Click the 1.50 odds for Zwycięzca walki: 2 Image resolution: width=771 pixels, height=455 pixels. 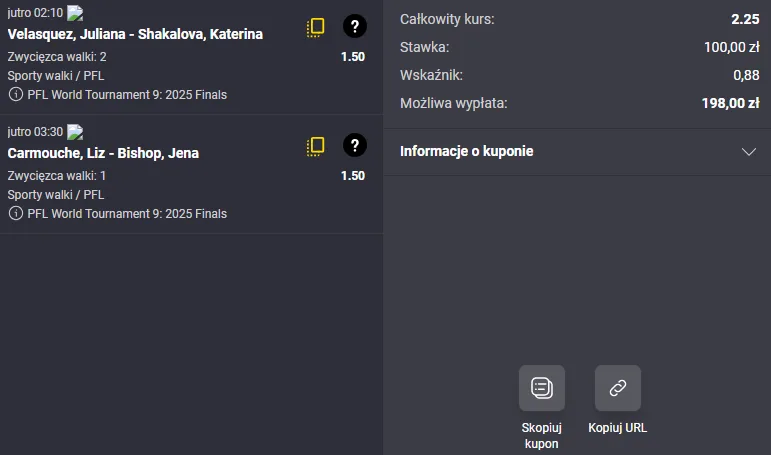(353, 57)
